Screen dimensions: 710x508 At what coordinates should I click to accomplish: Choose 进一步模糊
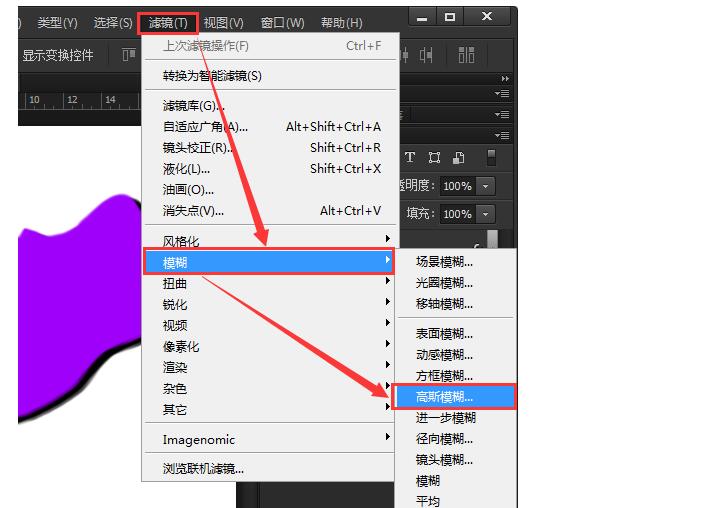(x=456, y=417)
